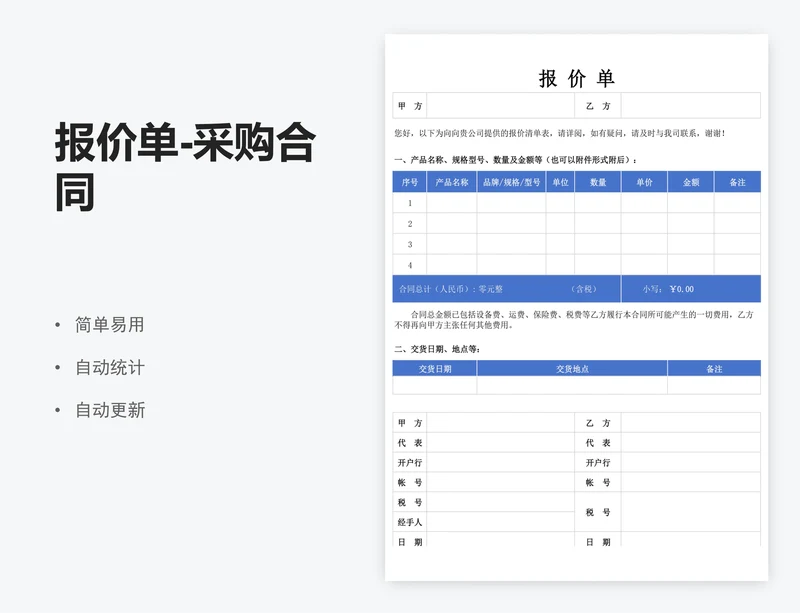Select the 金额 column header
This screenshot has width=800, height=613.
tap(691, 182)
